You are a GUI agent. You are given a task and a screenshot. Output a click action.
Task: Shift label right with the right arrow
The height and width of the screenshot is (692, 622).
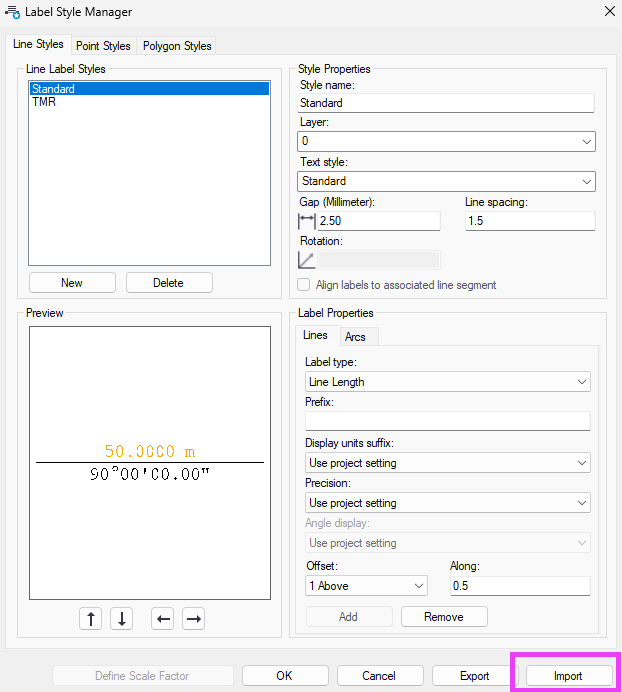click(x=193, y=618)
